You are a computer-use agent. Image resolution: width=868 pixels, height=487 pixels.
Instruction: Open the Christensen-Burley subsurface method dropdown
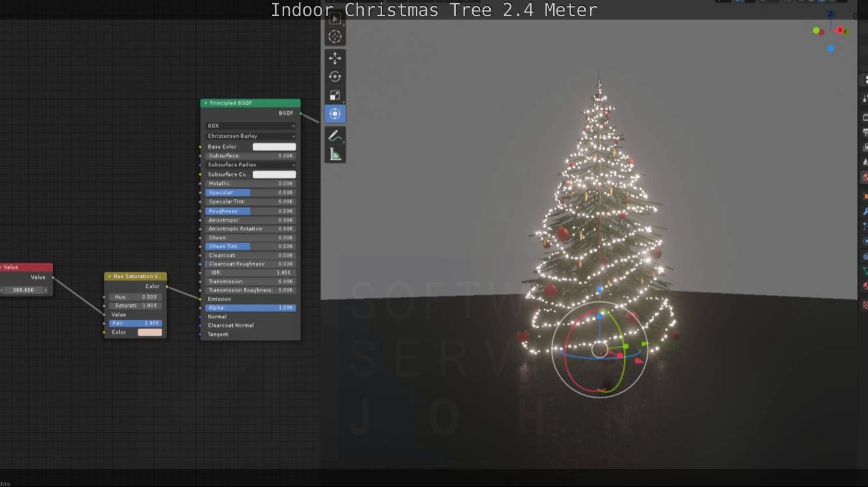click(251, 136)
